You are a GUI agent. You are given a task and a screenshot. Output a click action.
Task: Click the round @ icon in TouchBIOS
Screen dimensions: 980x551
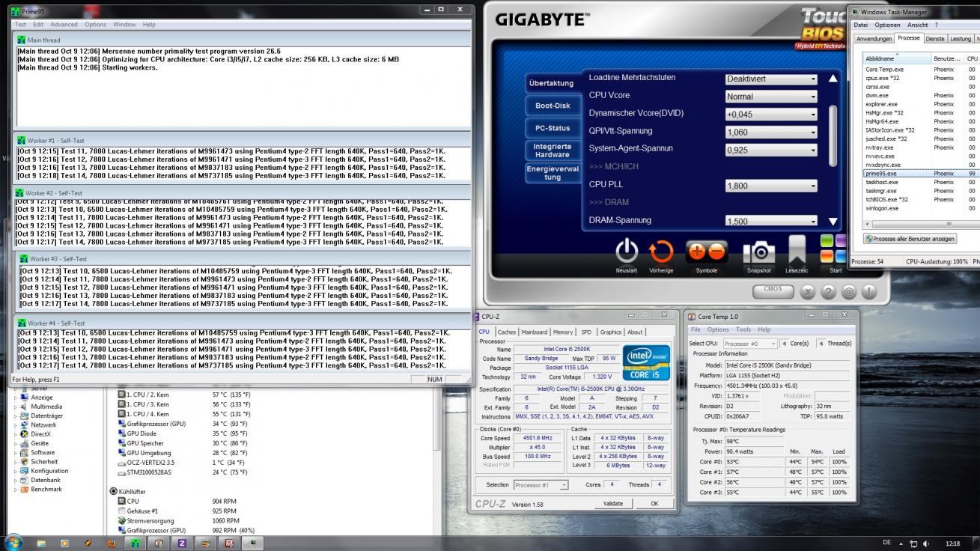tap(849, 292)
